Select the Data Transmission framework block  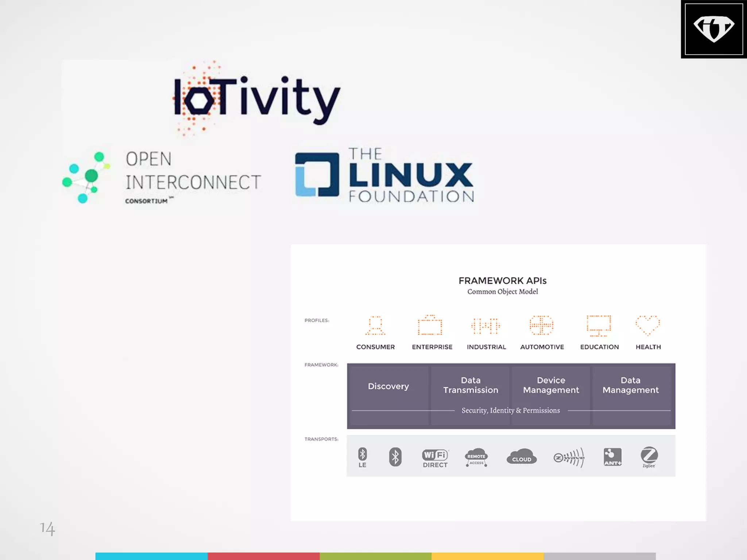point(471,385)
